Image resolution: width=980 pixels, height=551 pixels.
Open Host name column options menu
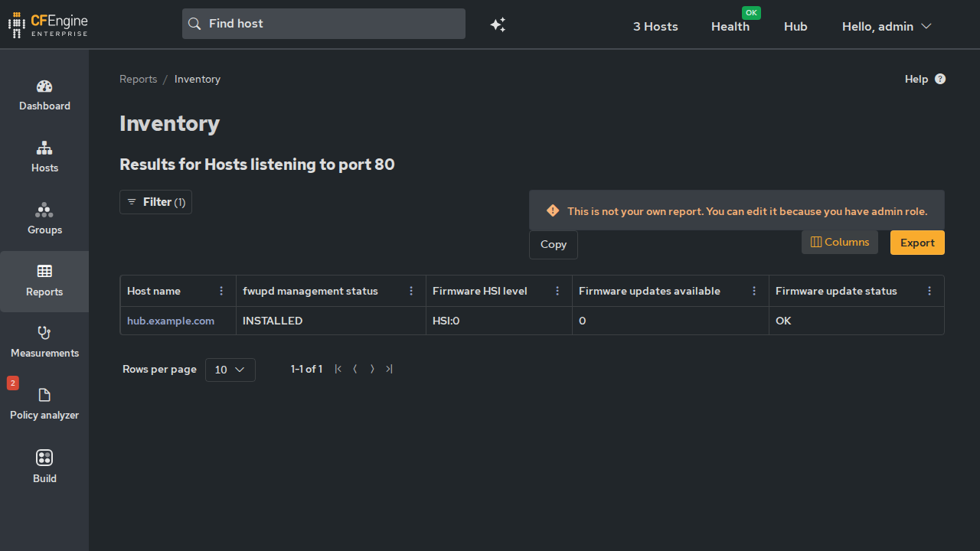(x=221, y=291)
